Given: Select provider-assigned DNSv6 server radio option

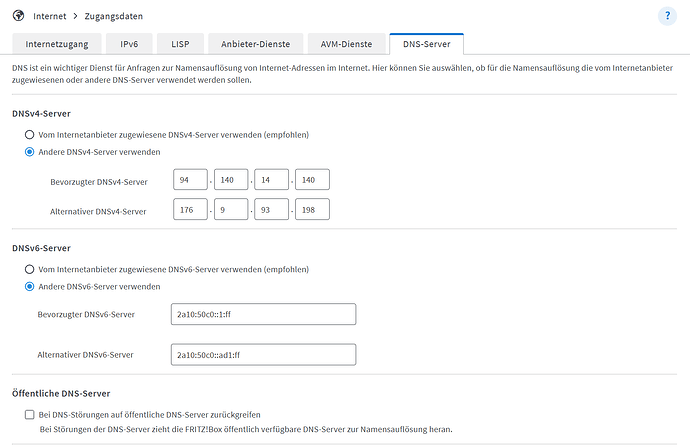Looking at the screenshot, I should (x=30, y=269).
